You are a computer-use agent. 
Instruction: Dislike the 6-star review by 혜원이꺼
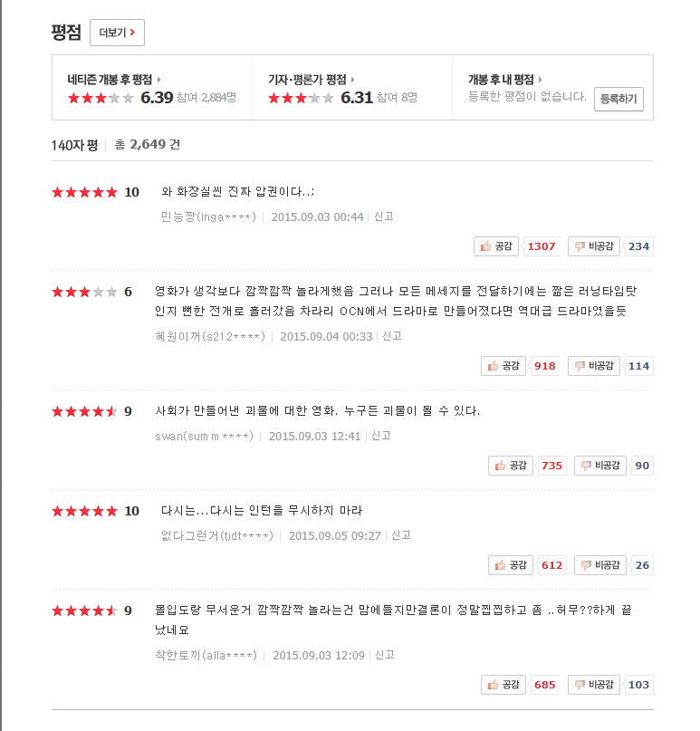[594, 366]
